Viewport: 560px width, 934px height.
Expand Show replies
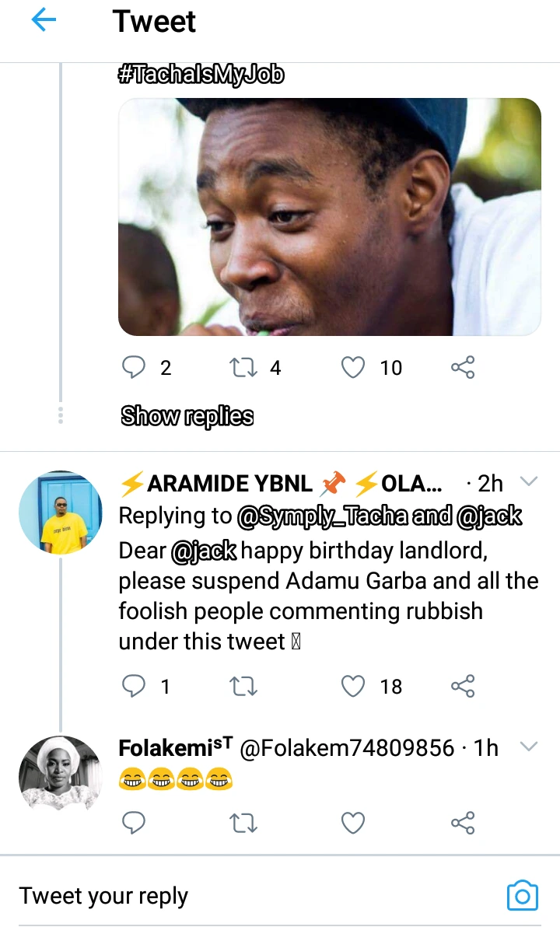pos(187,416)
